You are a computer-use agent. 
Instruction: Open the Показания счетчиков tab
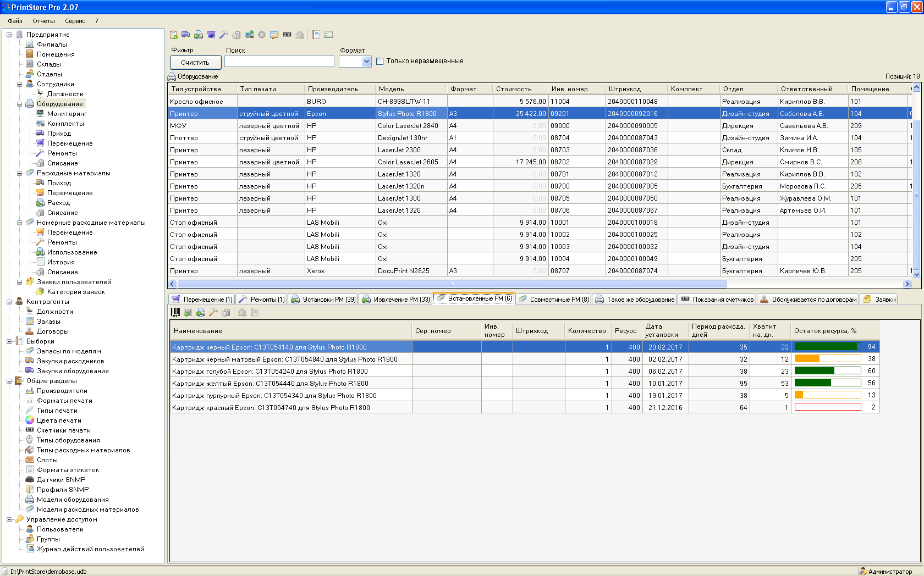[x=717, y=299]
